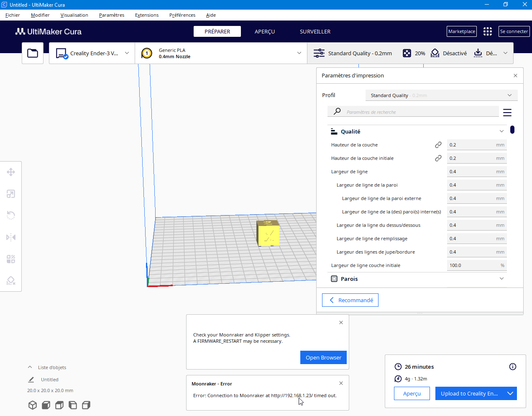Screen dimensions: 532x416
Task: Open the Profil Standard Quality dropdown
Action: tap(442, 95)
